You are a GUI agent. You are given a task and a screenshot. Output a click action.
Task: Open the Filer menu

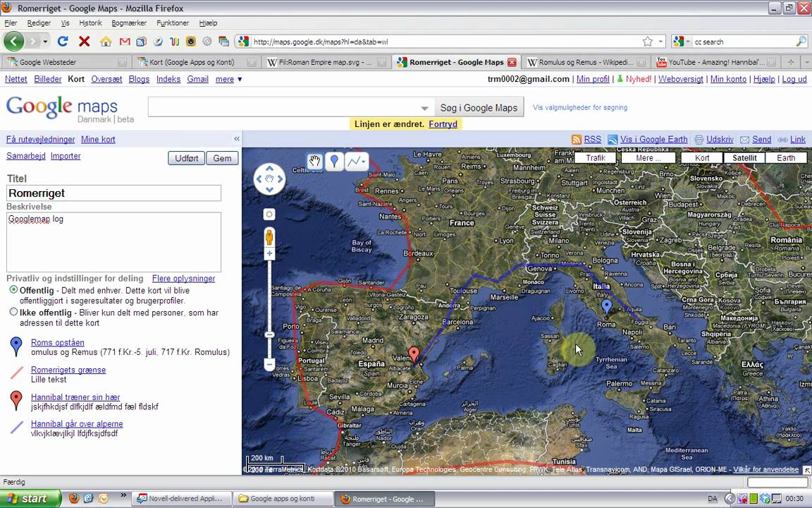click(x=11, y=23)
